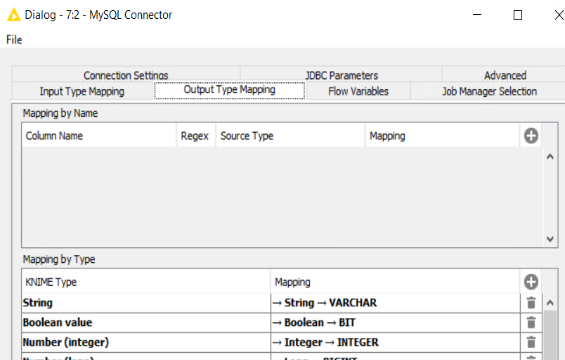Click scroll up arrow in Mapping by Type
Screen dimensions: 565x360
tap(550, 303)
